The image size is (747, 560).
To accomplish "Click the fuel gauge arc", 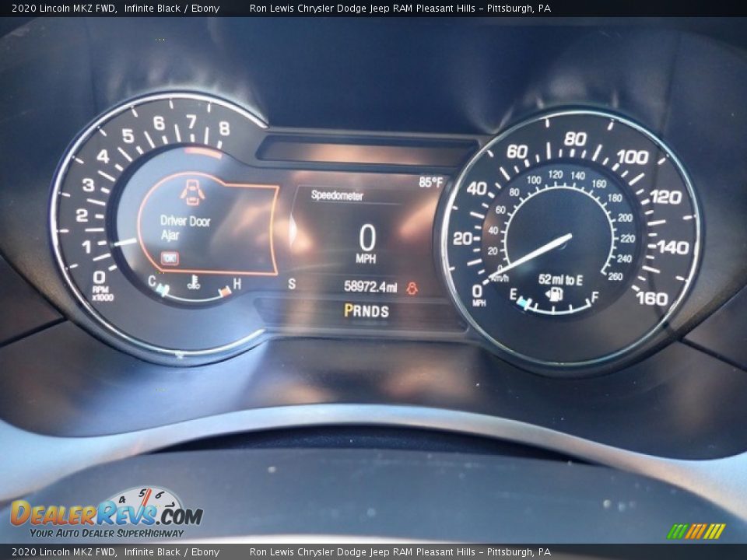I will [555, 306].
